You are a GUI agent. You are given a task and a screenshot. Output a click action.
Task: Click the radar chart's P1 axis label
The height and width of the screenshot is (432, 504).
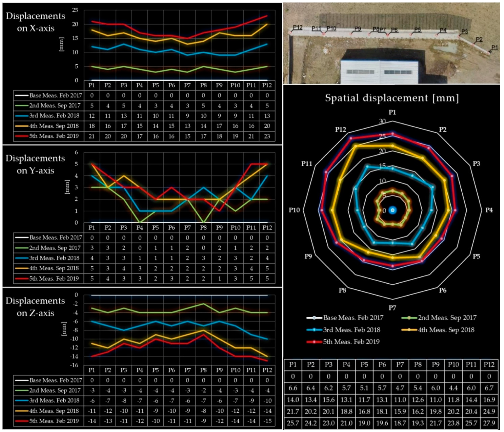pyautogui.click(x=392, y=112)
